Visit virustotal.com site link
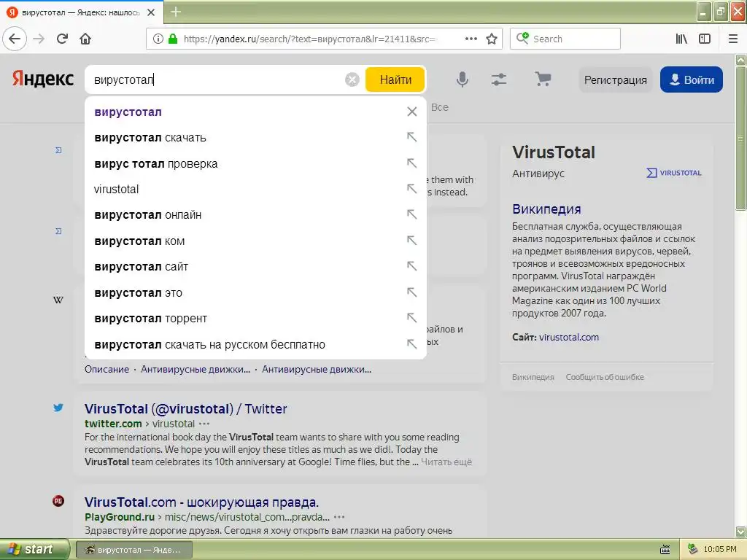Image resolution: width=747 pixels, height=560 pixels. point(569,337)
